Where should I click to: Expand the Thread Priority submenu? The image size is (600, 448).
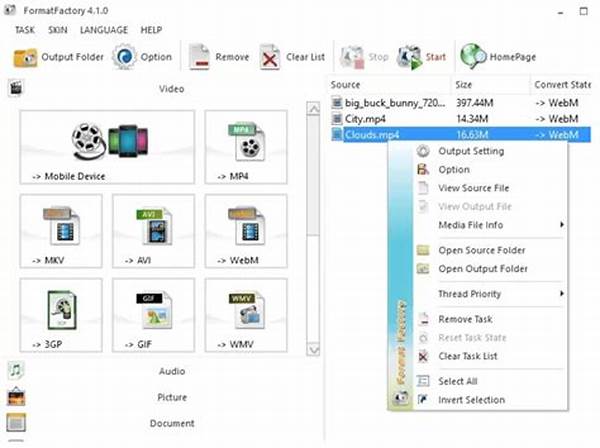point(490,294)
